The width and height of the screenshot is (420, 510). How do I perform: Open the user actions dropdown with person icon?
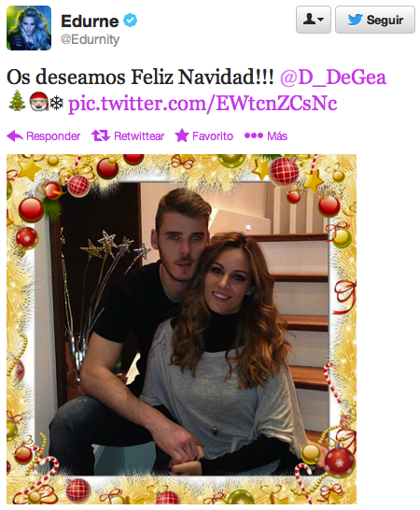click(x=314, y=20)
